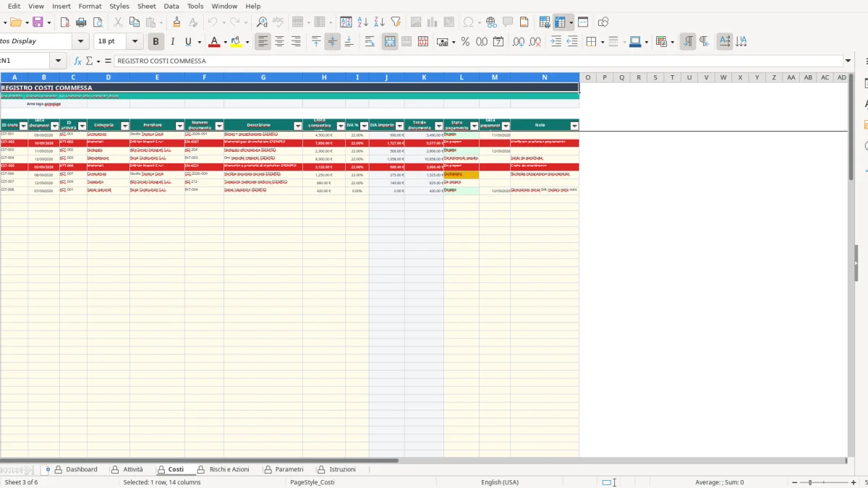
Task: Apply the red font color
Action: click(x=213, y=42)
